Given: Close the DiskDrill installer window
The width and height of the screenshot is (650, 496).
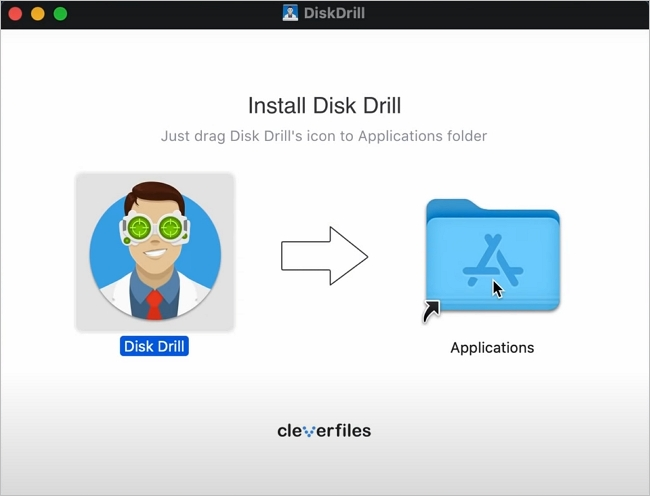Looking at the screenshot, I should pyautogui.click(x=17, y=14).
